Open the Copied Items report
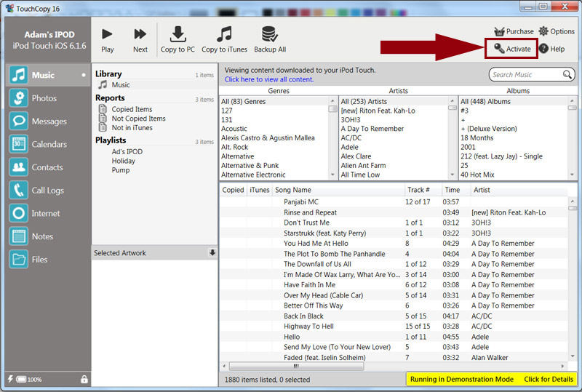Viewport: 582px width, 392px height. coord(132,109)
